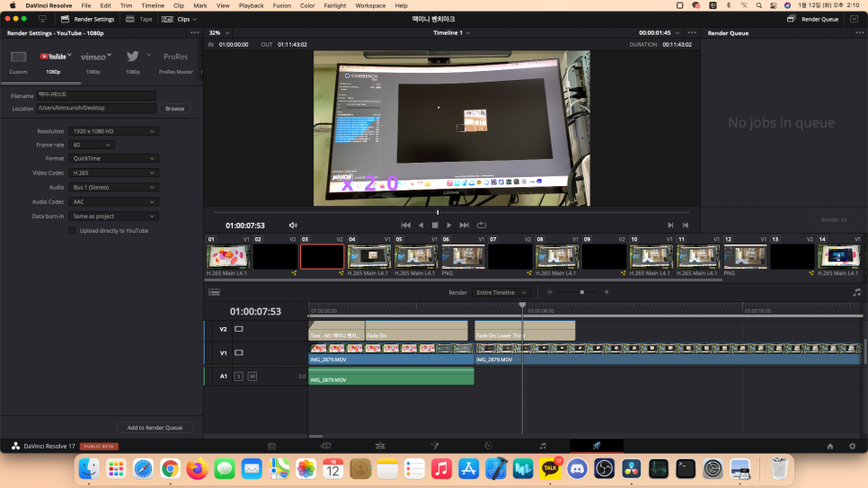Click audio note icon right of zoom slider
Viewport: 868px width, 488px height.
[857, 292]
